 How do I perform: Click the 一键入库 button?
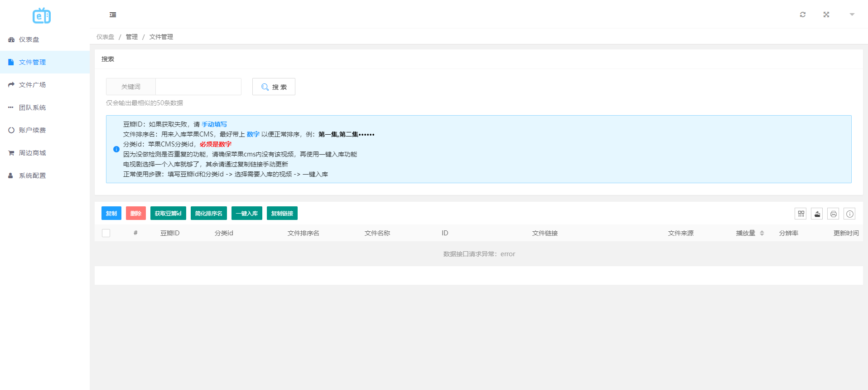coord(246,213)
